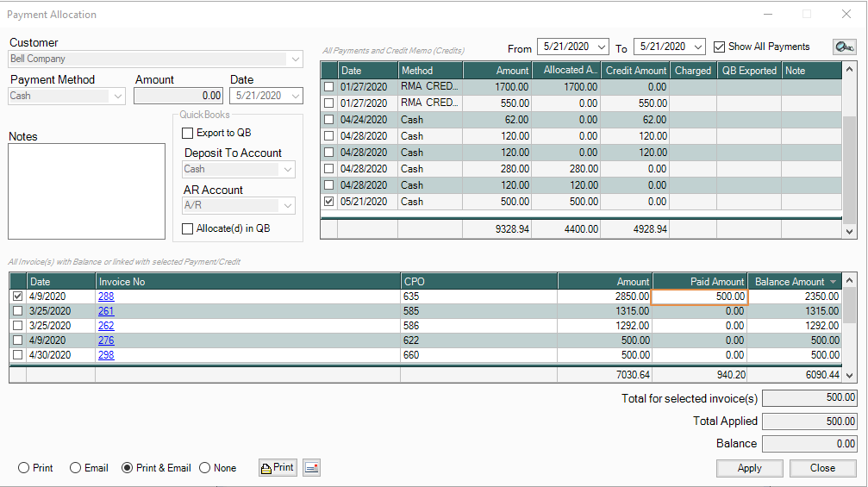The height and width of the screenshot is (487, 868).
Task: Click the Invoice No column header
Action: (247, 282)
